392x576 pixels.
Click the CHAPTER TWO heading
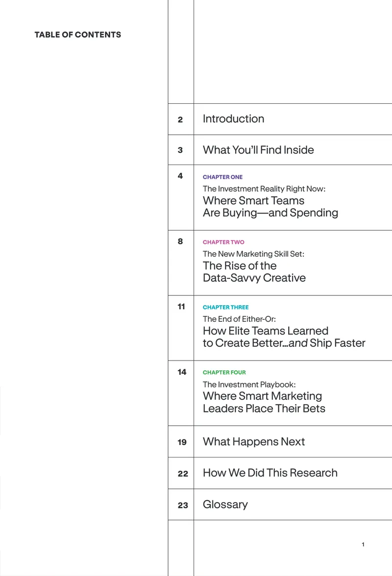coord(223,242)
